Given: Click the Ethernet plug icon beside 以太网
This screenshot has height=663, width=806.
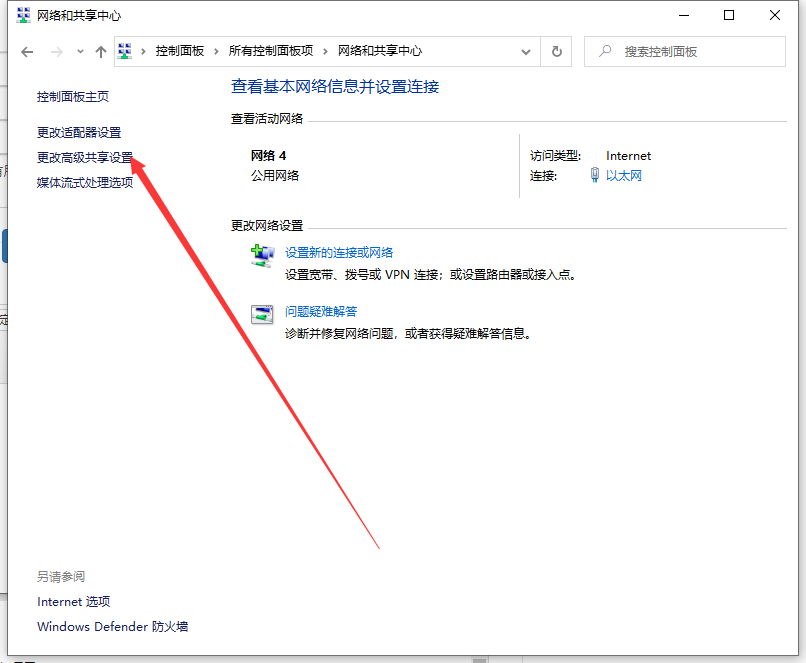Looking at the screenshot, I should (595, 176).
